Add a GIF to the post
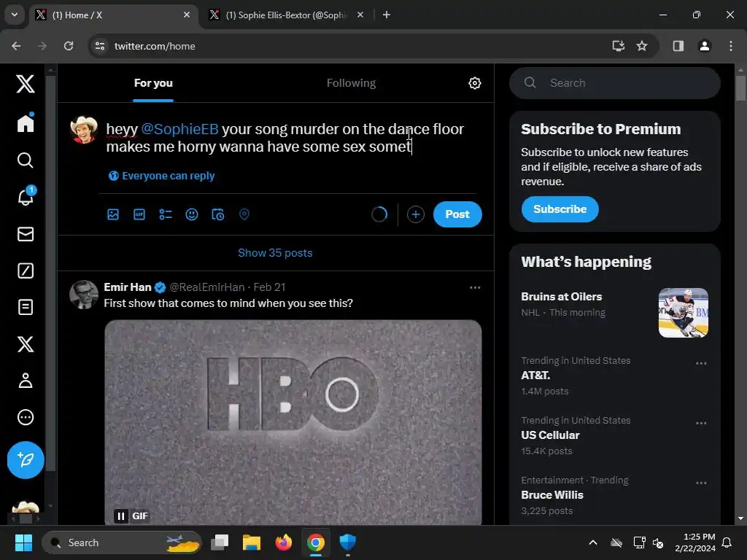The height and width of the screenshot is (560, 747). coord(139,214)
